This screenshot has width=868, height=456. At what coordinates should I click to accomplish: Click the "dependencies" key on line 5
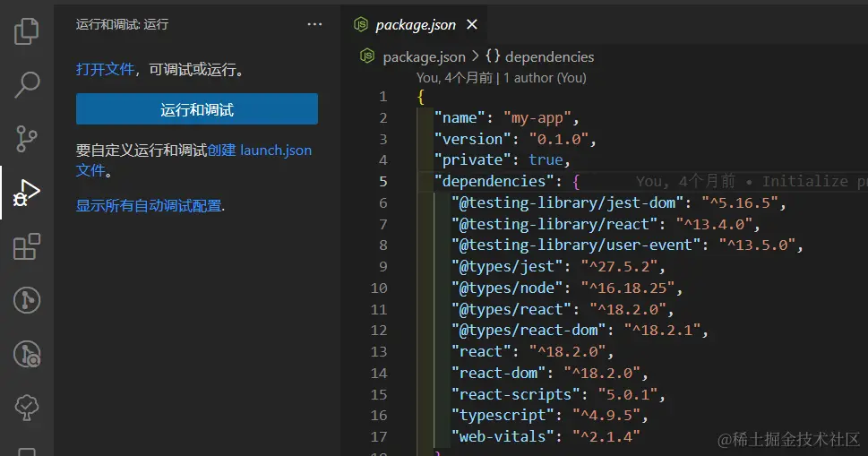[x=494, y=182]
